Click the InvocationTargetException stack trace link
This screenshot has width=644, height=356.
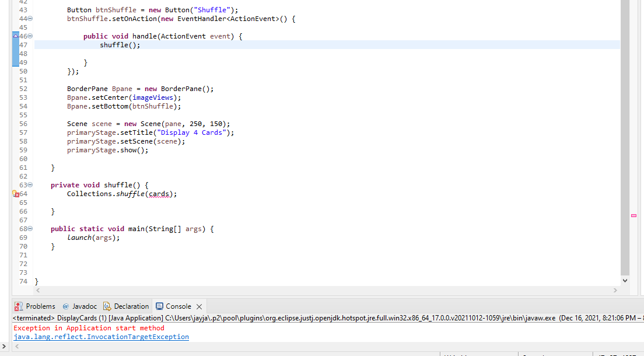pos(99,336)
